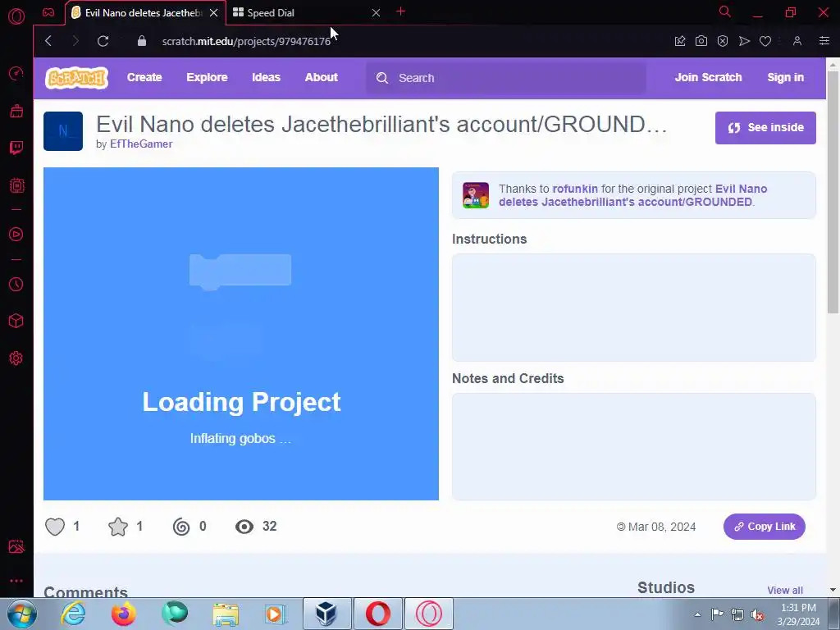
Task: Open sidebar three-dots more options
Action: (16, 581)
